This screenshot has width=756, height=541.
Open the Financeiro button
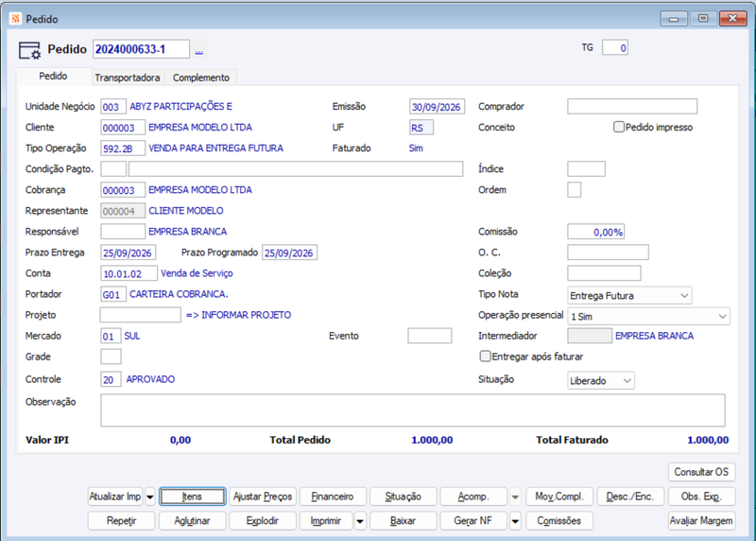tap(333, 497)
